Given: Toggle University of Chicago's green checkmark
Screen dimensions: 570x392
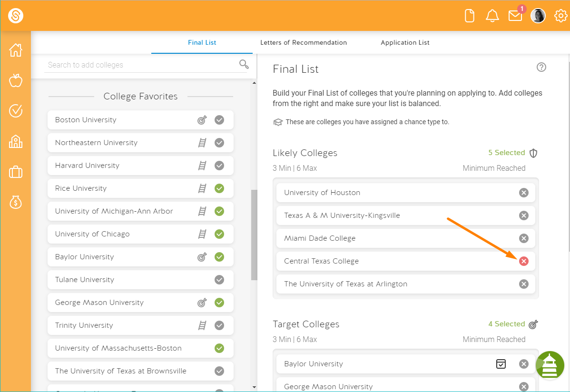Looking at the screenshot, I should point(219,234).
